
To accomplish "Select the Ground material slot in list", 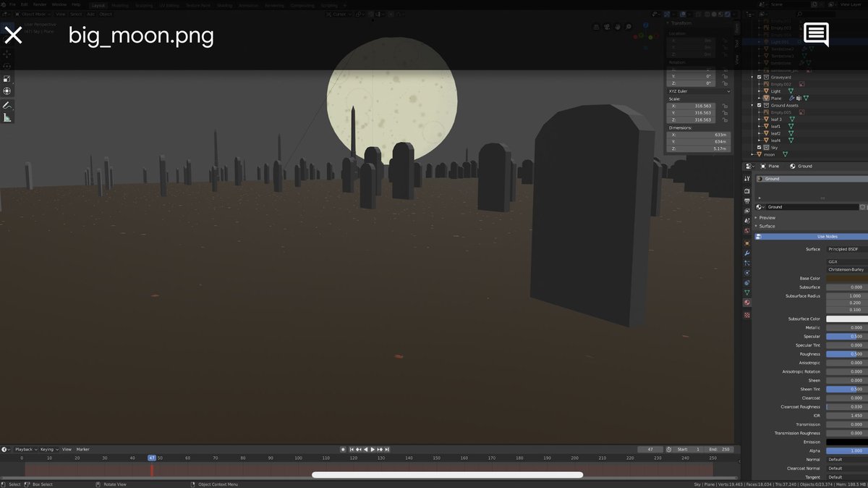I will coord(811,179).
